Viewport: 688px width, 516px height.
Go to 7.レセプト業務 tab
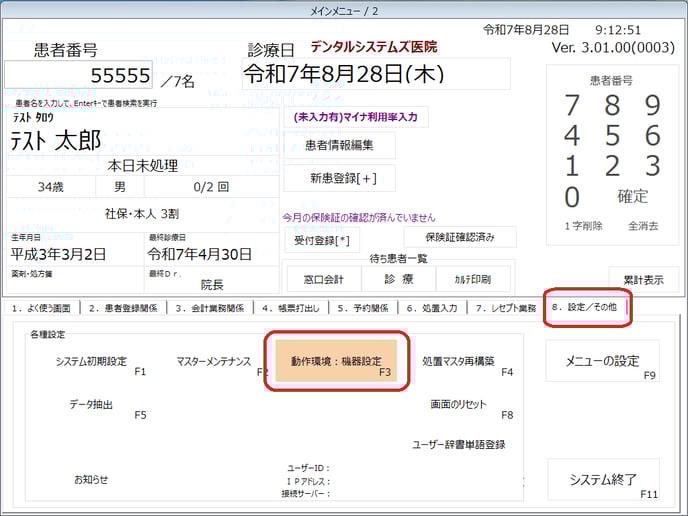pos(505,308)
